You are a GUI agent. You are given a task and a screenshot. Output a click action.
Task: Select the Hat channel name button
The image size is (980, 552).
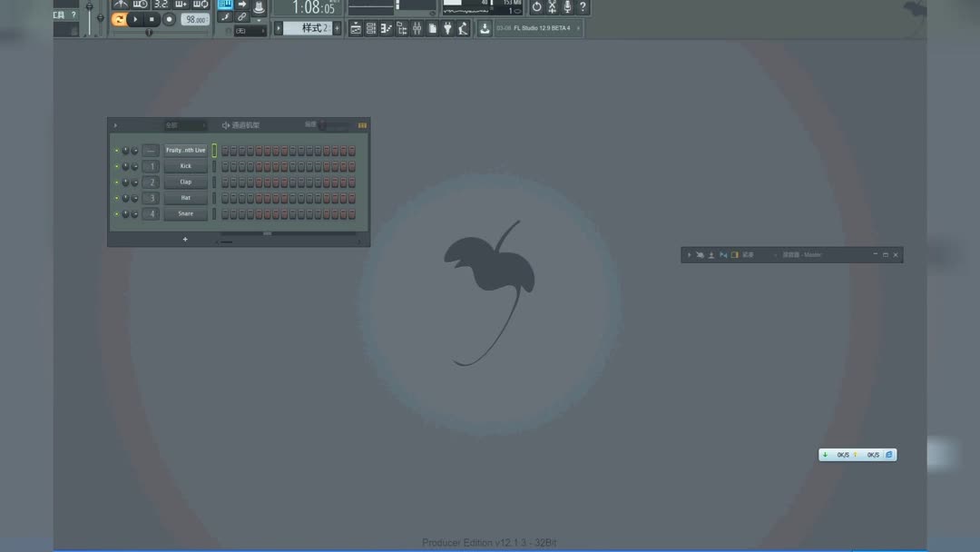tap(185, 198)
